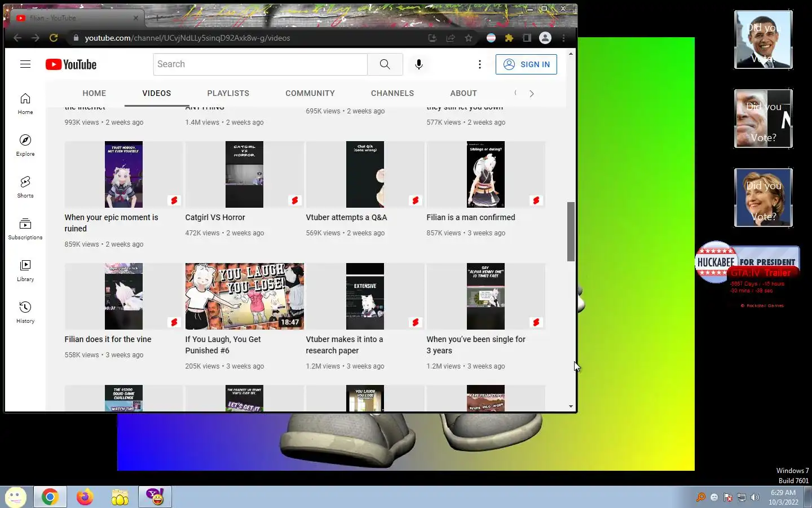Screen dimensions: 812x508
Task: Click the volume speaker tray icon
Action: tap(755, 497)
